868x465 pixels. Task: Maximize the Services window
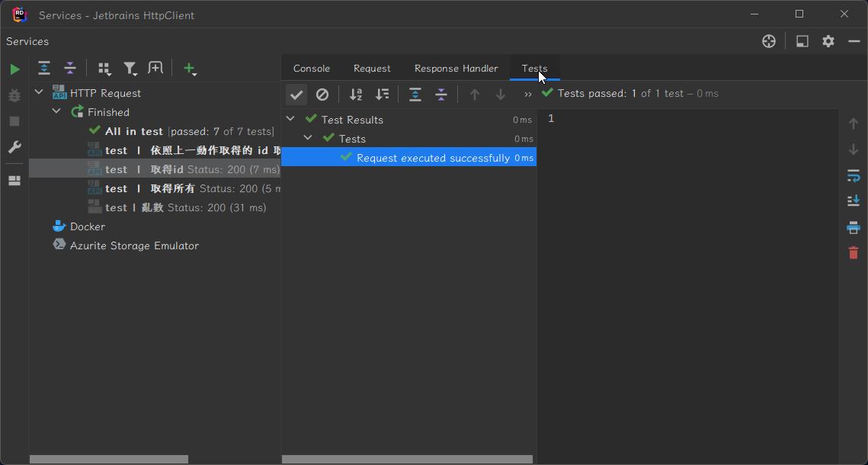tap(799, 14)
